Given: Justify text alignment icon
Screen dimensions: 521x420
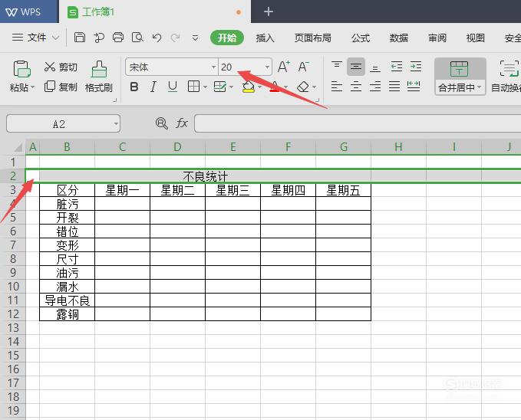Looking at the screenshot, I should (394, 87).
